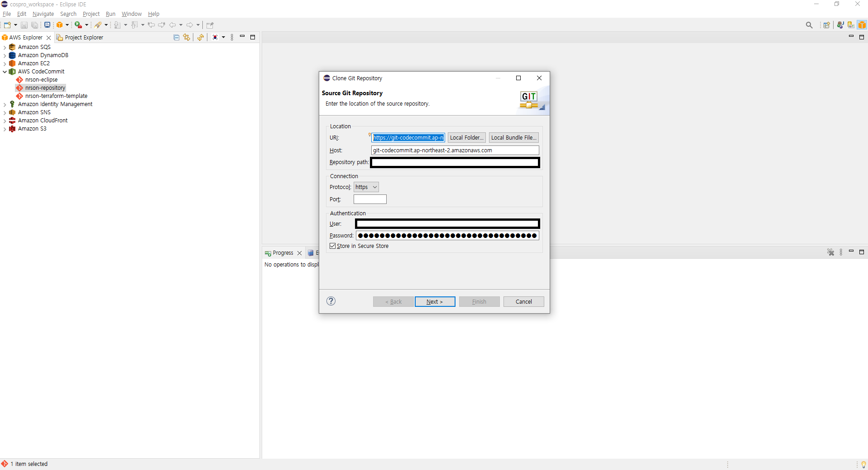This screenshot has height=470, width=868.
Task: Select Amazon SNS tree item
Action: point(34,112)
